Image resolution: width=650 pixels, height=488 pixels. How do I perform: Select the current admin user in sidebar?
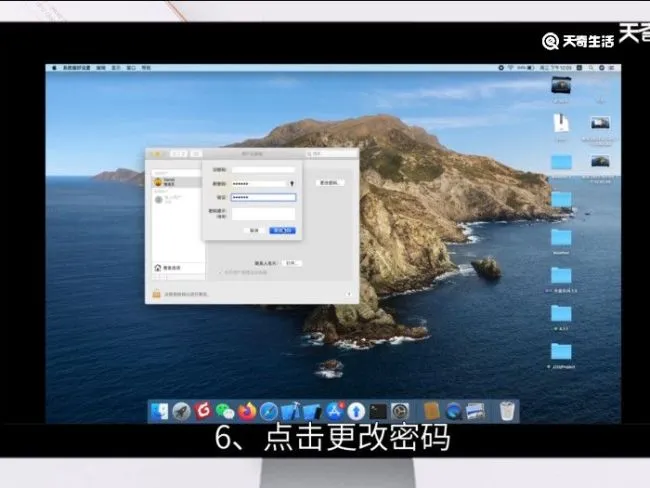pos(176,182)
